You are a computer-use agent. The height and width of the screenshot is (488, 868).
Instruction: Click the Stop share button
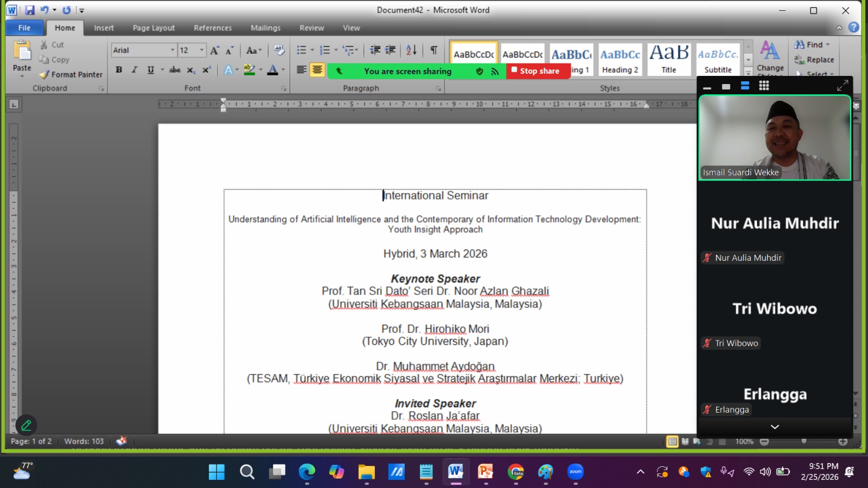(536, 71)
